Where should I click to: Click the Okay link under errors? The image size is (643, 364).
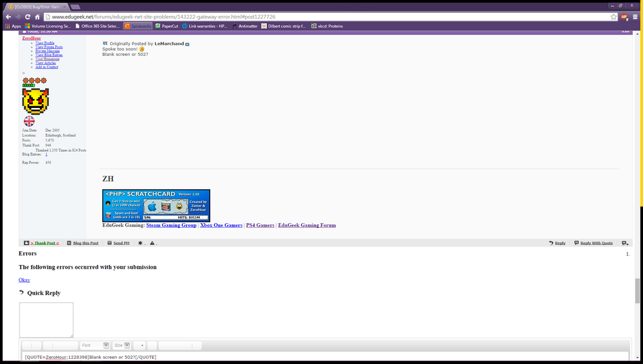coord(24,280)
